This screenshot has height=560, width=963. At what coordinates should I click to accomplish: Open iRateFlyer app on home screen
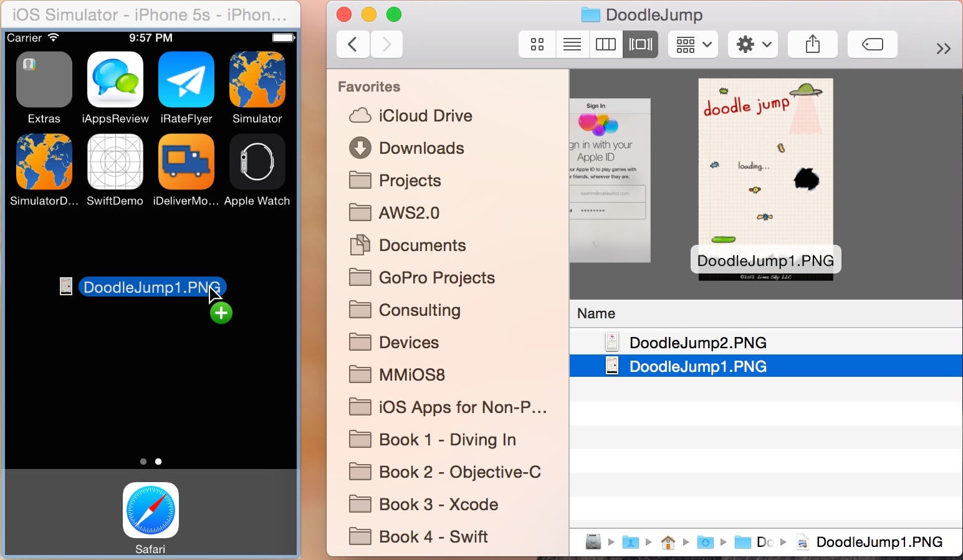tap(186, 80)
